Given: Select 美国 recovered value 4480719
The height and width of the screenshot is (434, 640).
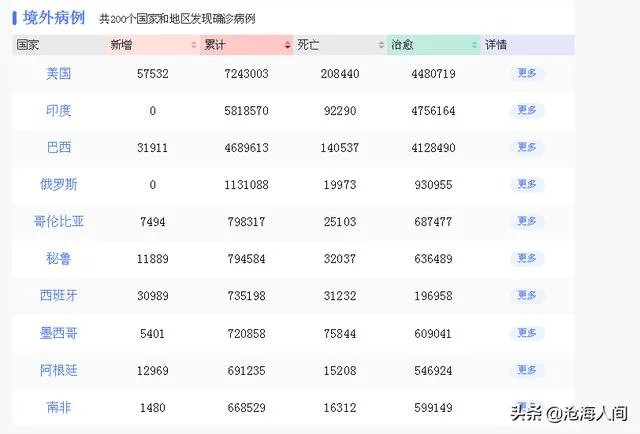Looking at the screenshot, I should (433, 74).
